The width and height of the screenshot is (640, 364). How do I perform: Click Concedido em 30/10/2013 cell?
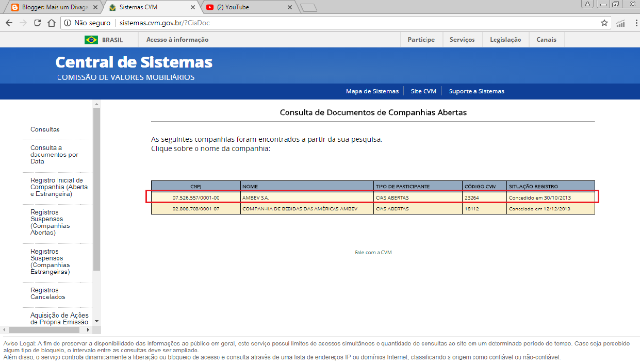(551, 198)
